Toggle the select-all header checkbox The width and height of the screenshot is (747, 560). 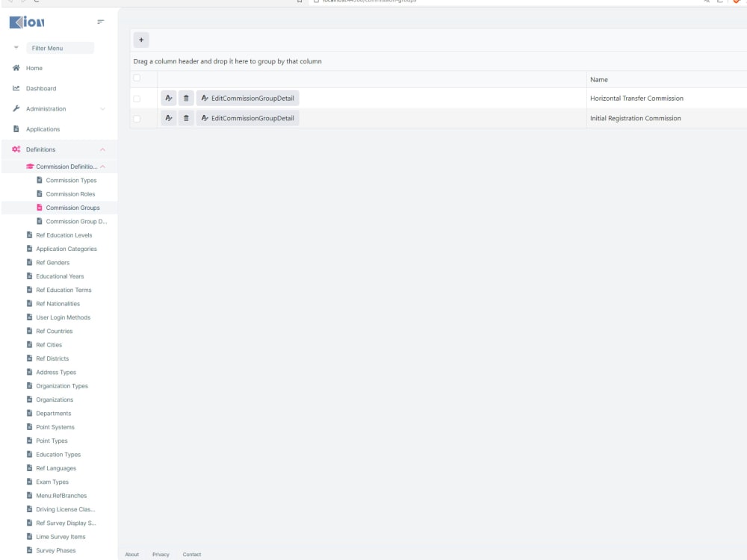tap(137, 78)
